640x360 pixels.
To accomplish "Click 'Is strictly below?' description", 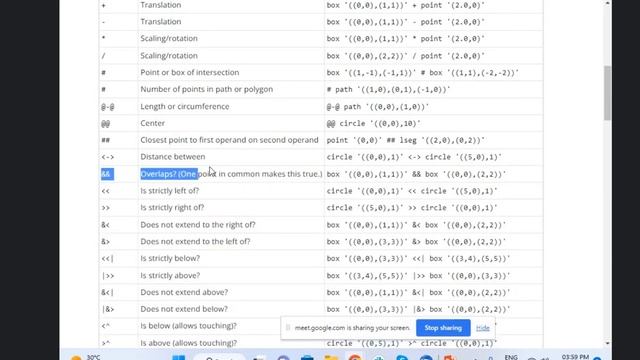I will click(170, 258).
